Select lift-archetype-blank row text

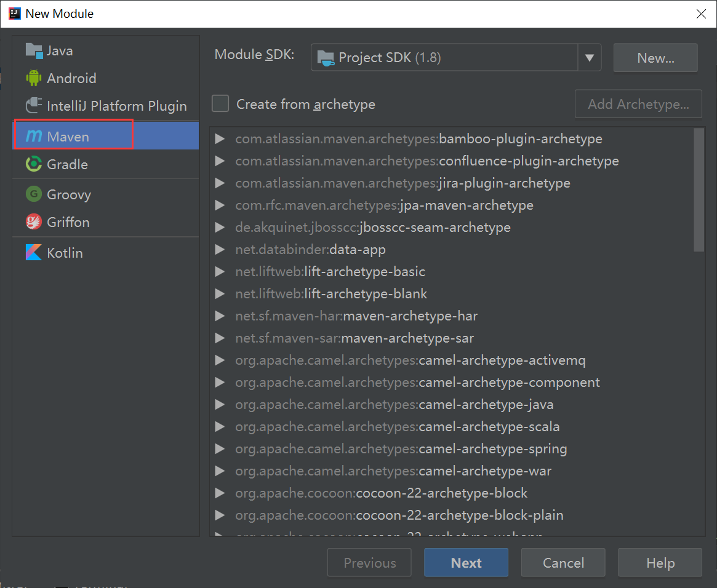click(331, 294)
